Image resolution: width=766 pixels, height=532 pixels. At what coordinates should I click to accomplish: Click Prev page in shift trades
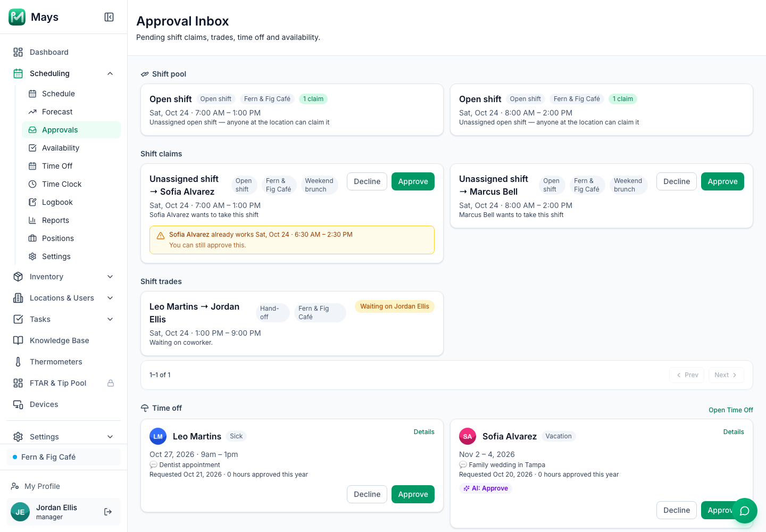[x=687, y=375]
